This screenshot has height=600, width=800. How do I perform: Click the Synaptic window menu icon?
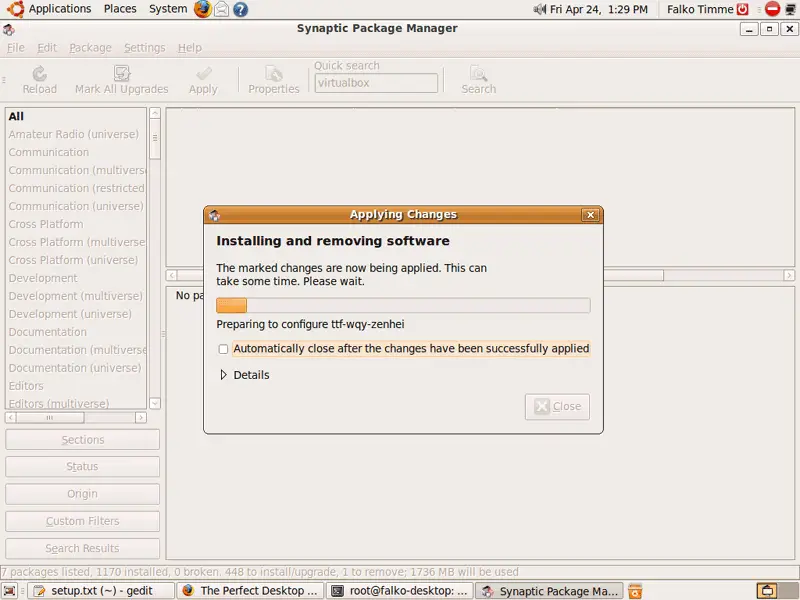coord(9,30)
